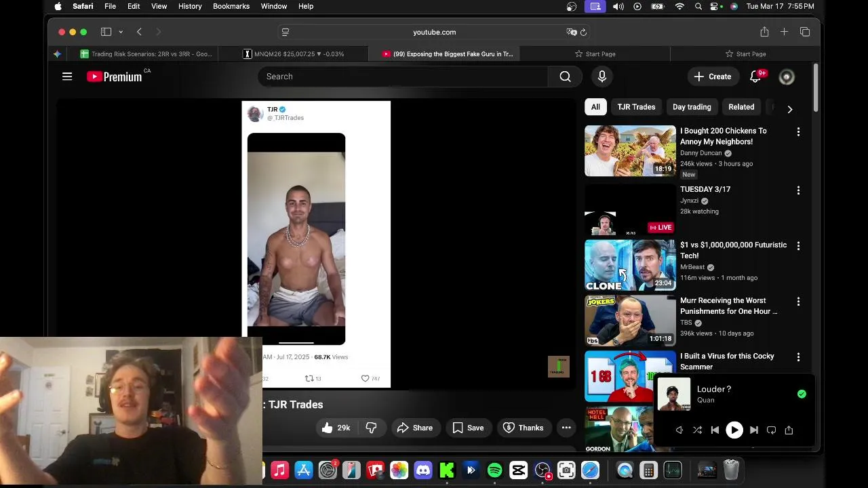Viewport: 868px width, 488px height.
Task: Click Safari back navigation arrow
Action: point(139,32)
